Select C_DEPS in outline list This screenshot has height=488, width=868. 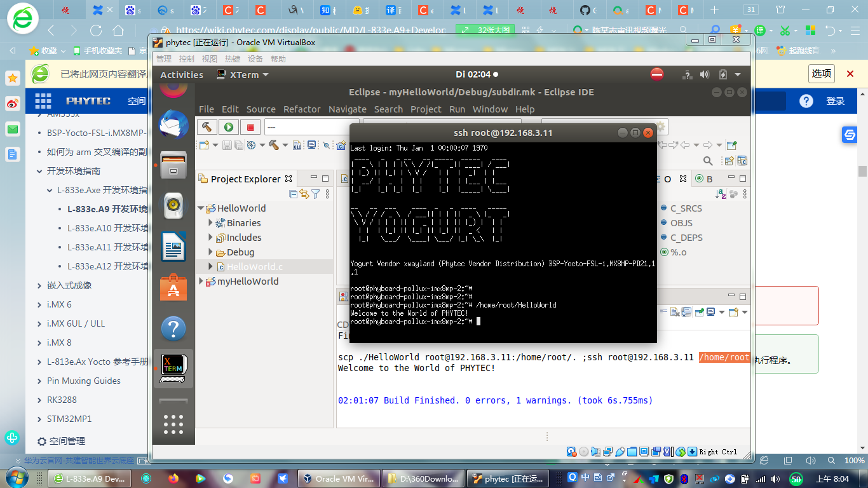686,238
